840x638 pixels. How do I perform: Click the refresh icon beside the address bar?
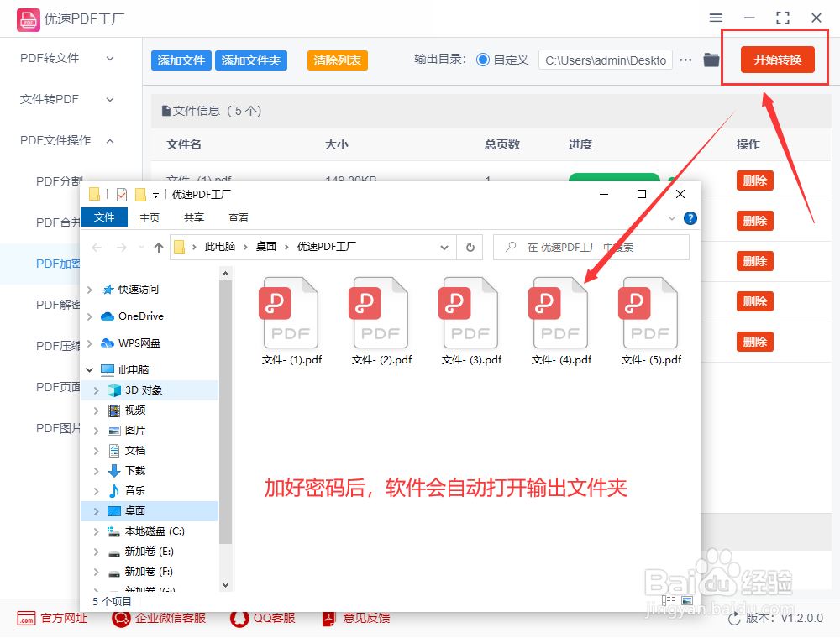(470, 247)
